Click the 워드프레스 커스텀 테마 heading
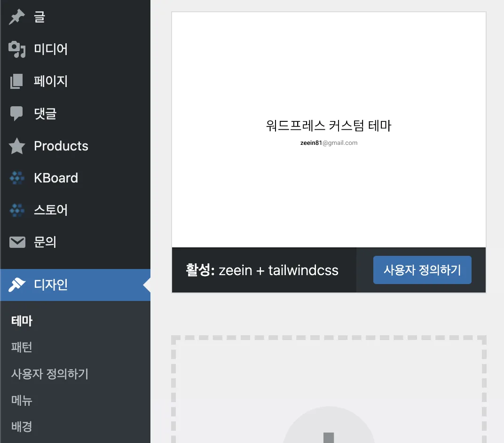The image size is (504, 443). point(329,126)
